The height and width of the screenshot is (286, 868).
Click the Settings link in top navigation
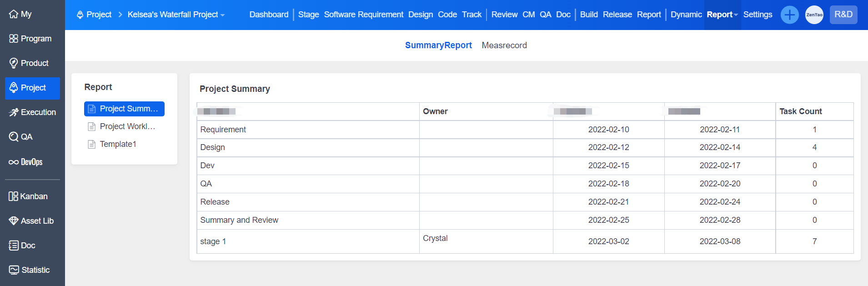coord(758,15)
